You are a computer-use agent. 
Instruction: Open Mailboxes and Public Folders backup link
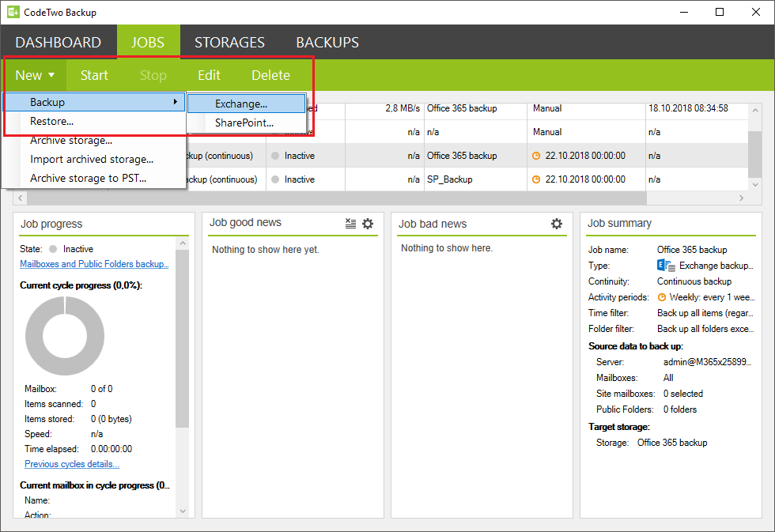pos(94,264)
